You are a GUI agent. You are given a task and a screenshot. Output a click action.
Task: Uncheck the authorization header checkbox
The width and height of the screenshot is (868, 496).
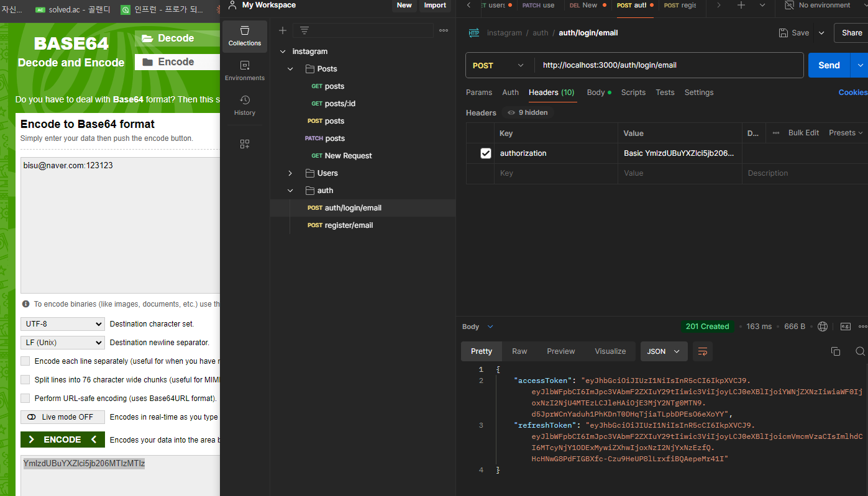486,153
